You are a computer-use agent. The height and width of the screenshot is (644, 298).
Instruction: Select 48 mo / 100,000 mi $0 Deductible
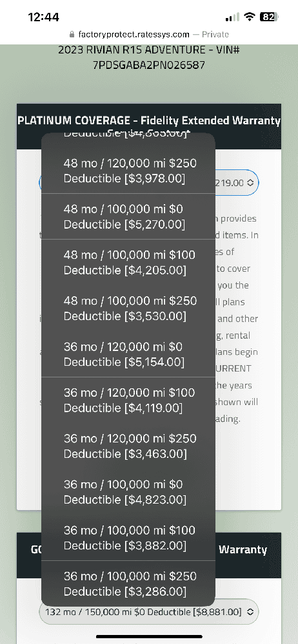click(128, 216)
